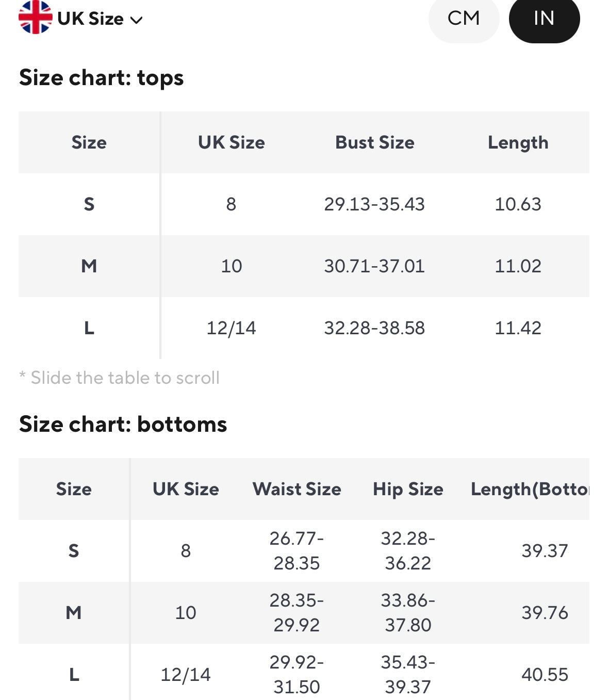Viewport: 608px width, 700px height.
Task: Select the S row in tops chart
Action: (89, 204)
